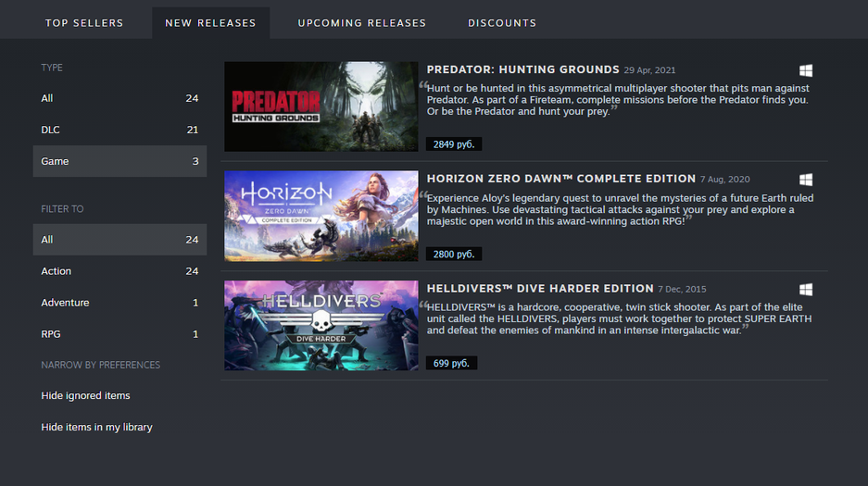Click the 7 Aug, 2020 release date

pos(724,180)
